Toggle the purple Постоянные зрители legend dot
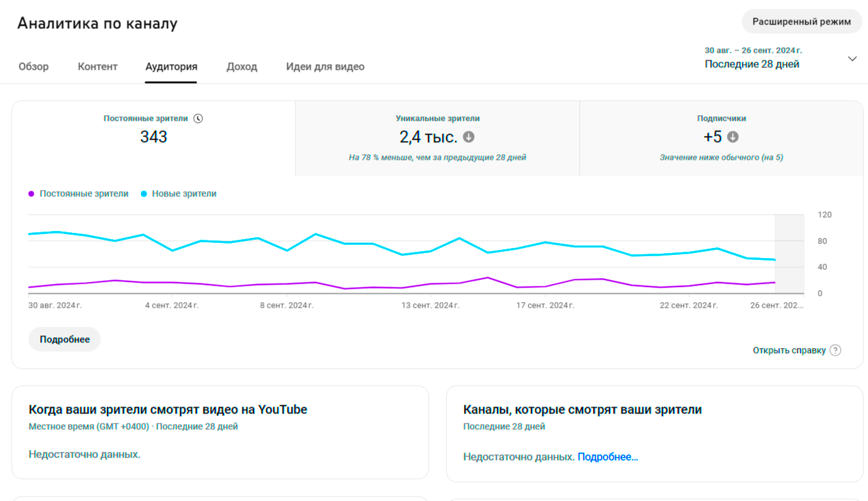This screenshot has height=501, width=868. [x=31, y=194]
